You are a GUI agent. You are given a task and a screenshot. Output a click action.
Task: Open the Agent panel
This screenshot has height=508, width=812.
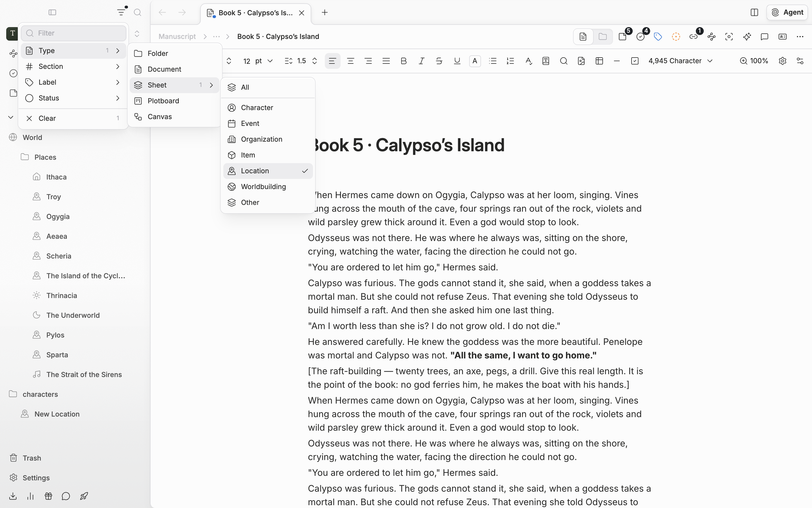(787, 12)
